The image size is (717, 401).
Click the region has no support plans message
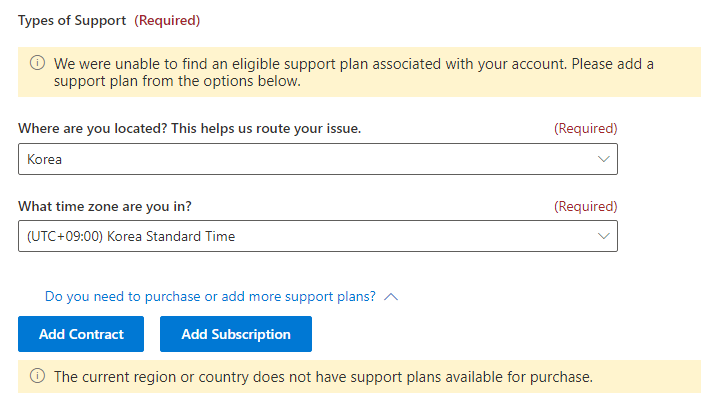(x=323, y=377)
